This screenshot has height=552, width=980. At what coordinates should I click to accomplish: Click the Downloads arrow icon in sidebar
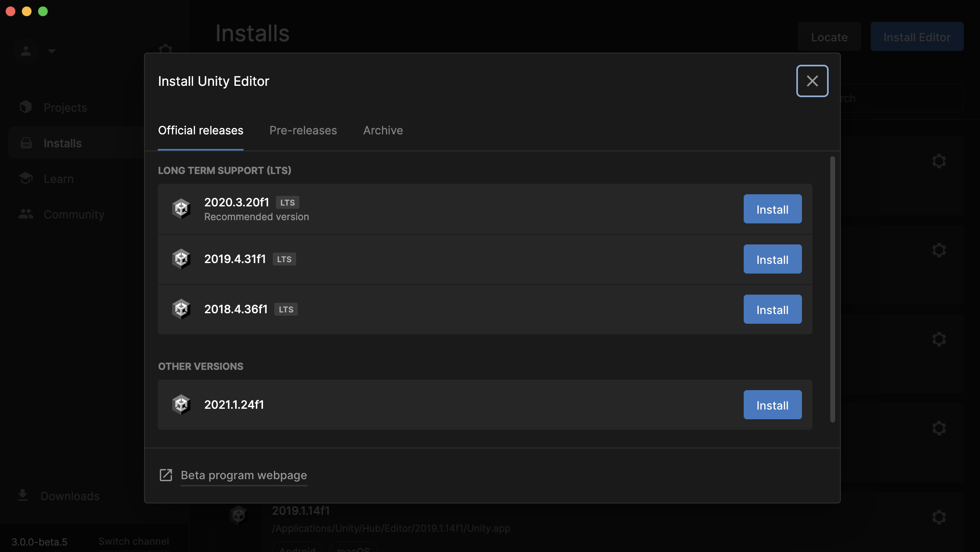click(23, 495)
